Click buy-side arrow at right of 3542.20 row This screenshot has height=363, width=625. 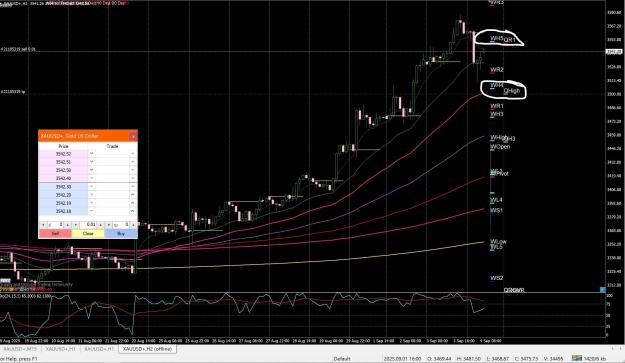point(133,195)
